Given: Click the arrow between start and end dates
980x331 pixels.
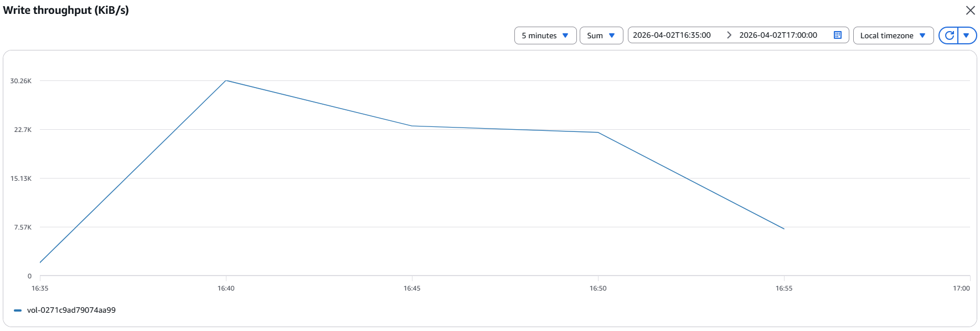Looking at the screenshot, I should tap(729, 35).
